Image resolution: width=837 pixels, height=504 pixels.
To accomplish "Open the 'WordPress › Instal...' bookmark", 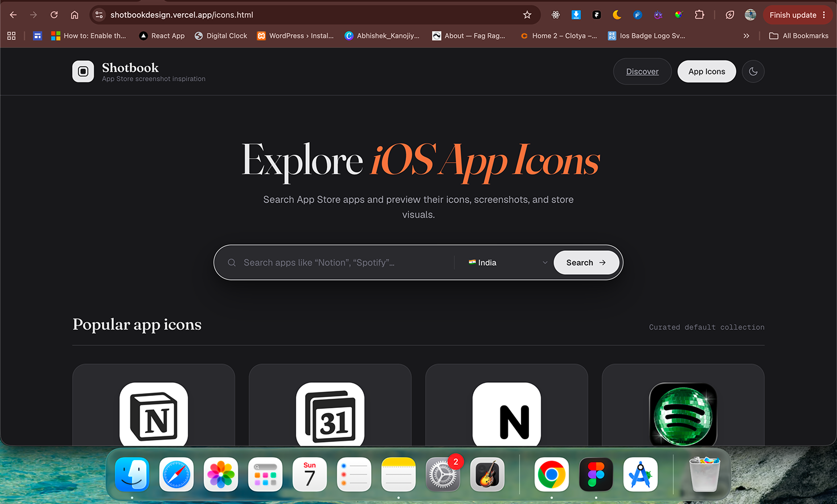I will coord(296,36).
